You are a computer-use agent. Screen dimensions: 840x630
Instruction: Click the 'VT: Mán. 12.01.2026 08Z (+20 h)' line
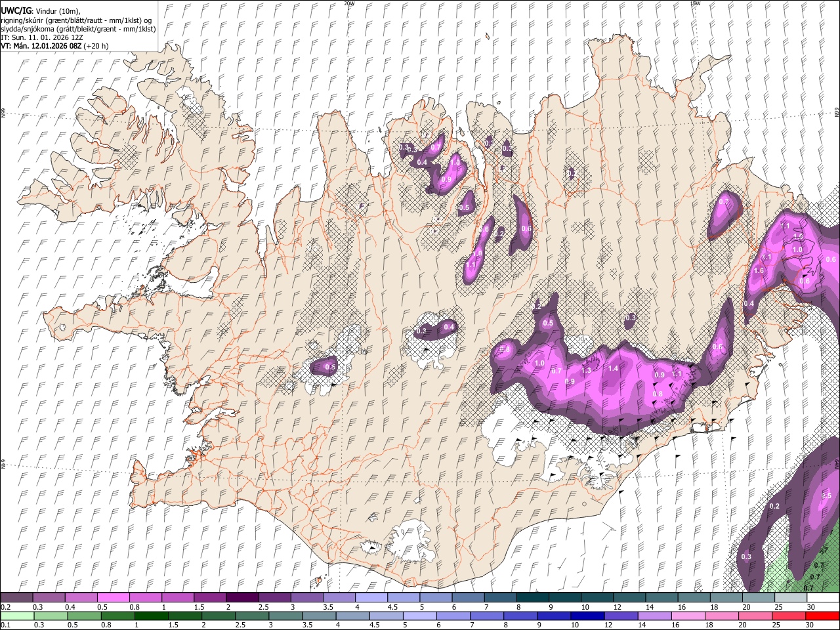click(54, 46)
